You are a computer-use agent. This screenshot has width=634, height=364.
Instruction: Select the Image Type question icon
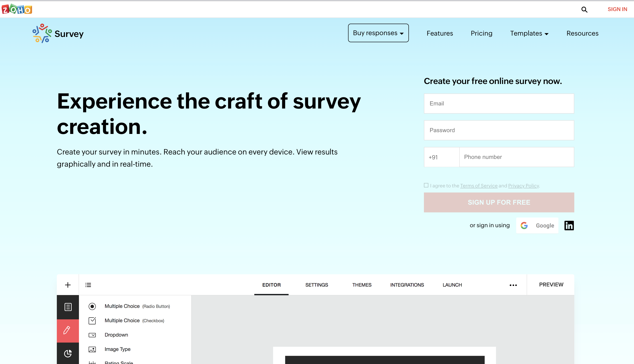(92, 349)
